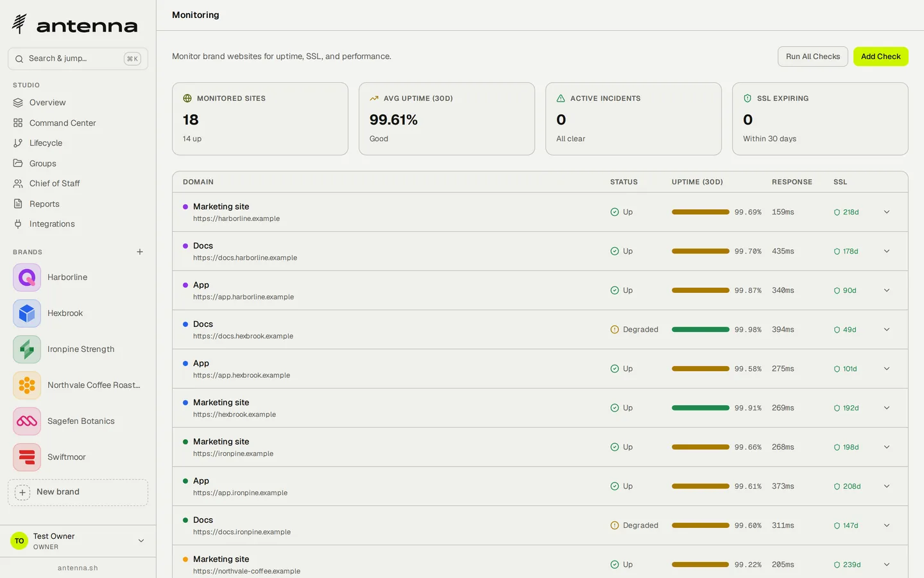Navigate to Groups

pyautogui.click(x=78, y=163)
